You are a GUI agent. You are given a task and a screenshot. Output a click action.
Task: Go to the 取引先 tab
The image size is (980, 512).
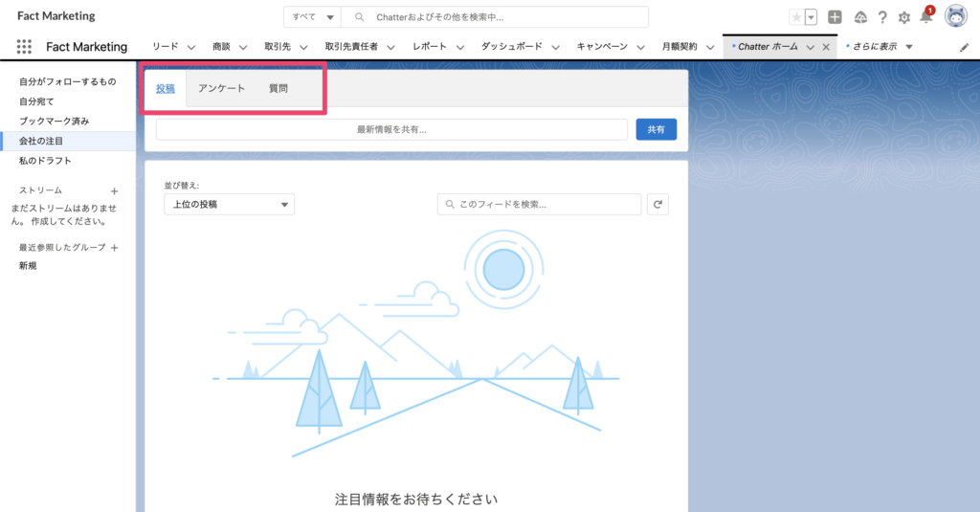278,46
